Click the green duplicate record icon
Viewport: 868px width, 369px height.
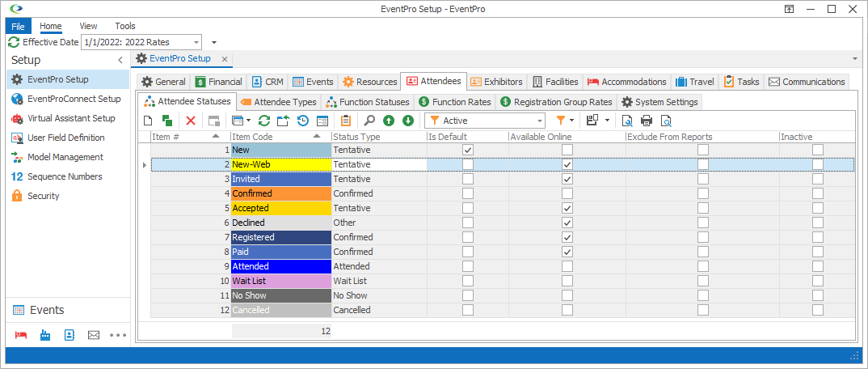click(166, 121)
